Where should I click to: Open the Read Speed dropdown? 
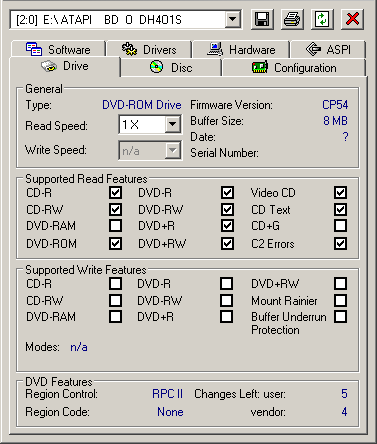pos(173,125)
